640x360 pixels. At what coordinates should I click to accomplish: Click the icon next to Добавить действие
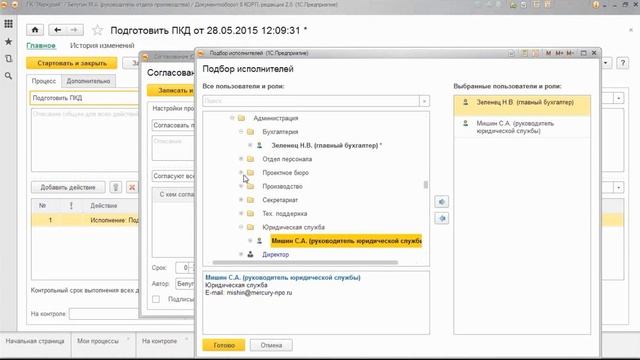point(116,187)
